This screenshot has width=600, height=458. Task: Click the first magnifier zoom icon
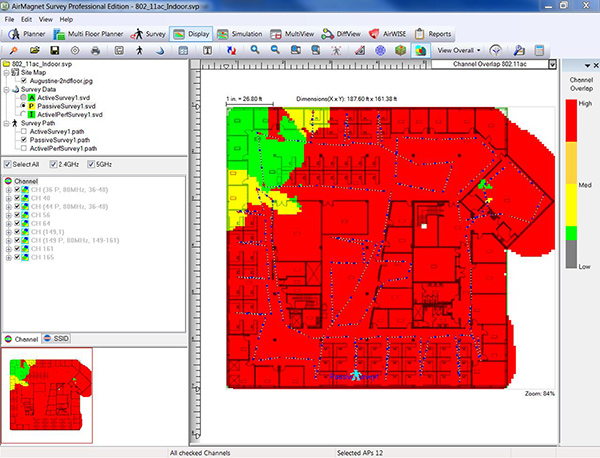(x=256, y=49)
